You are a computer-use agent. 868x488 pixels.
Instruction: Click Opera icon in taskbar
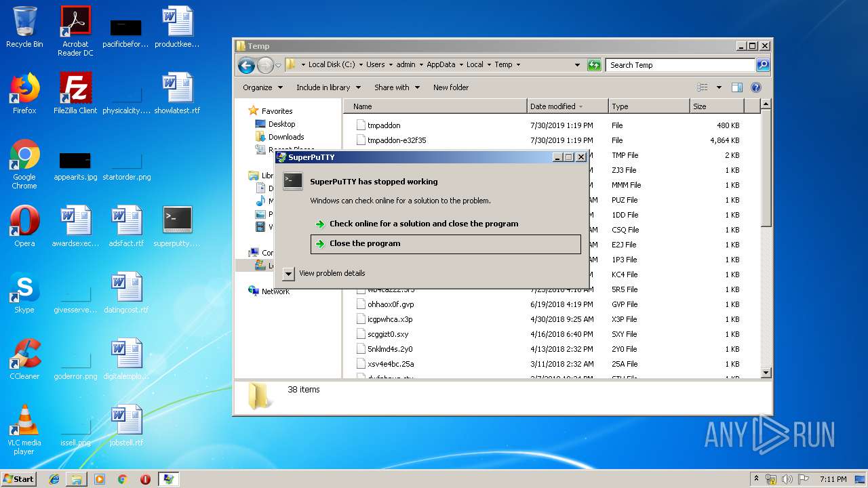pyautogui.click(x=145, y=479)
